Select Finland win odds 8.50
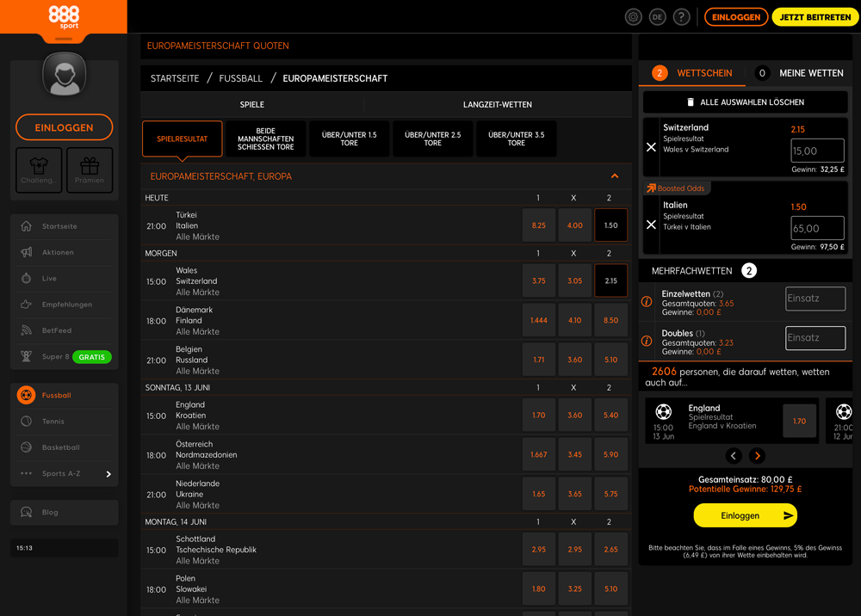The height and width of the screenshot is (616, 861). [610, 320]
